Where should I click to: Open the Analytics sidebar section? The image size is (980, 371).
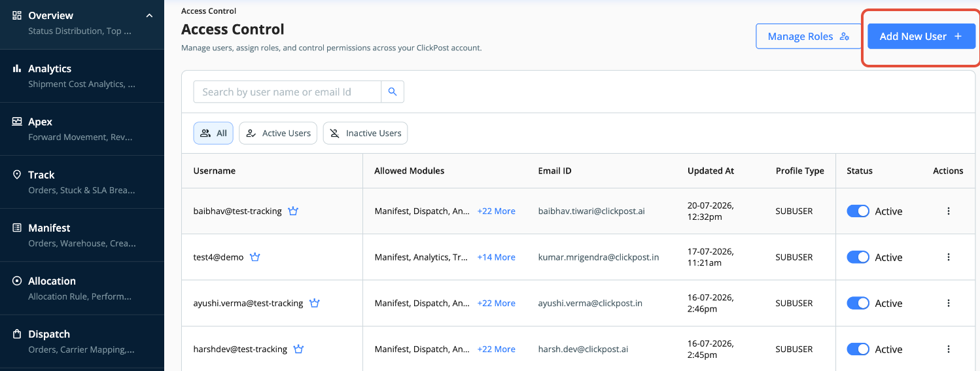pyautogui.click(x=82, y=76)
